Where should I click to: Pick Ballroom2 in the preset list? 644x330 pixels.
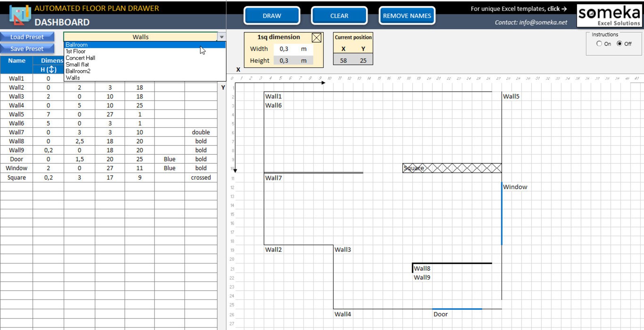[144, 71]
